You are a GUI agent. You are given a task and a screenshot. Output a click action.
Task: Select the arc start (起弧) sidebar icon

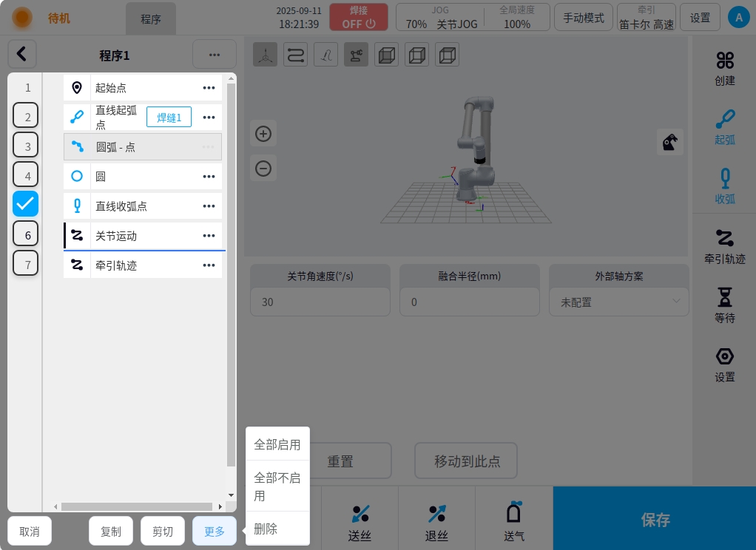pos(724,119)
